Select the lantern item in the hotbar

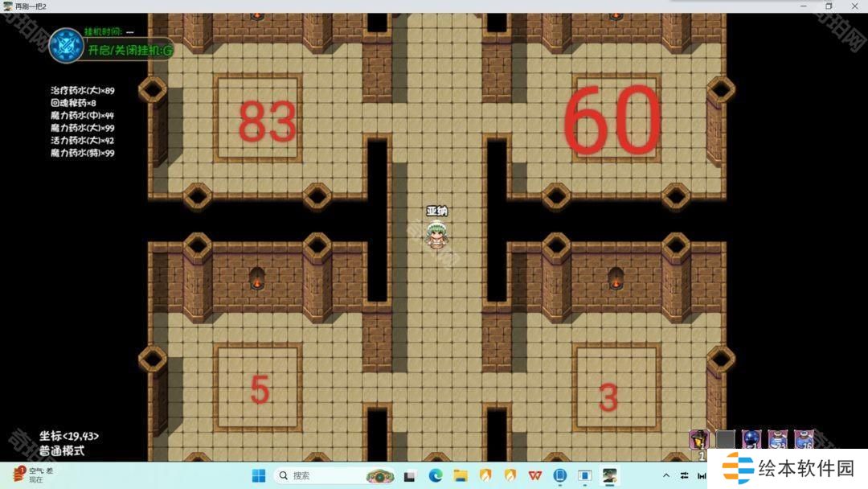pos(699,439)
